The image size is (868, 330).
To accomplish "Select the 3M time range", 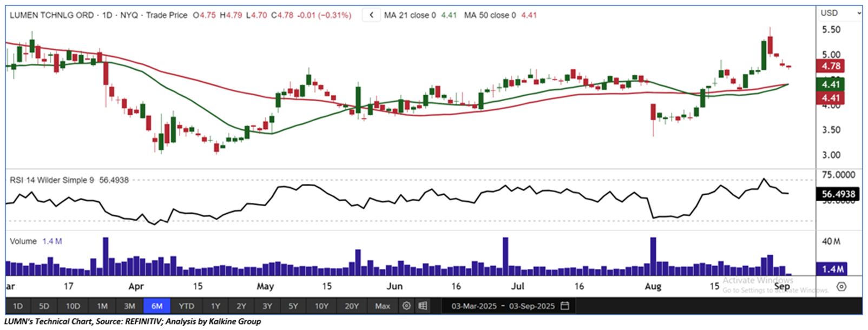I will click(x=129, y=306).
